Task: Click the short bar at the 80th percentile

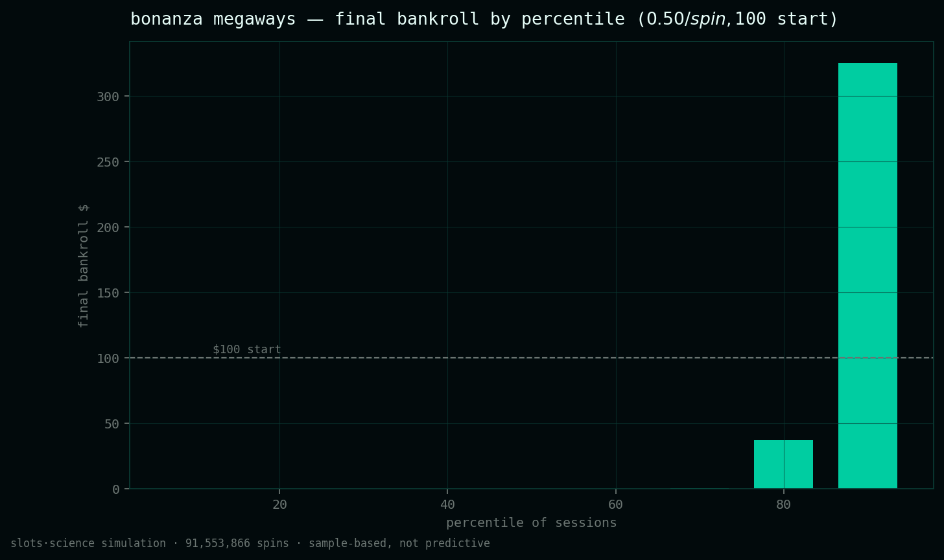Action: pos(783,464)
